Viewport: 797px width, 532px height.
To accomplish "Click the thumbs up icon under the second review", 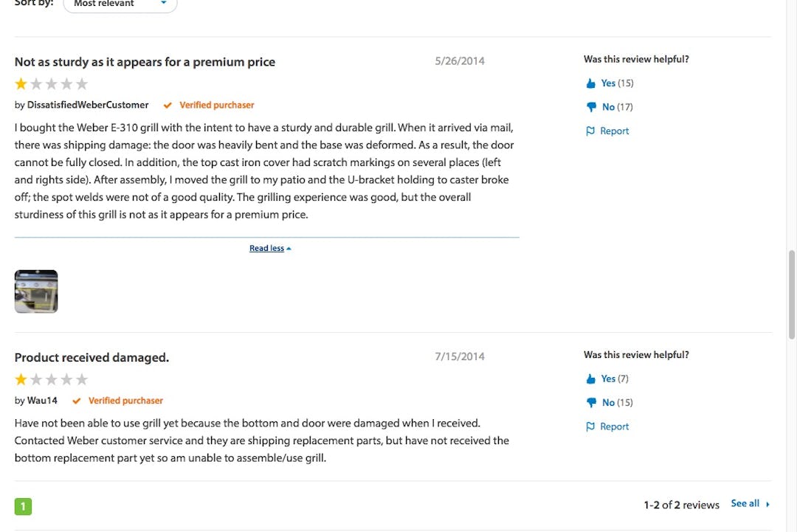I will 591,379.
